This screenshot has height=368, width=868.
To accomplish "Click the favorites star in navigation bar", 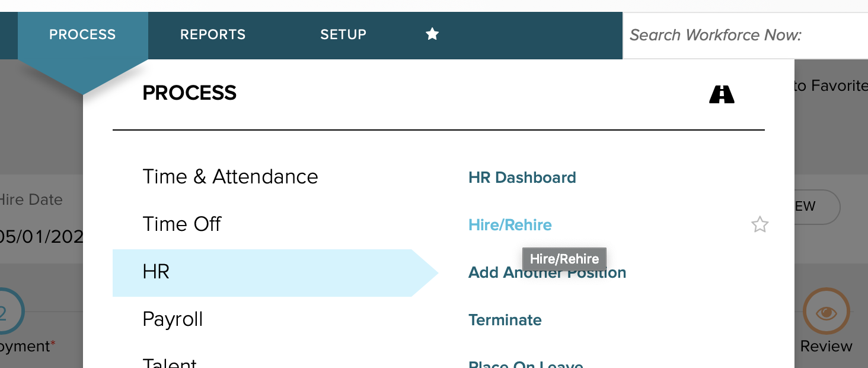I will click(432, 34).
